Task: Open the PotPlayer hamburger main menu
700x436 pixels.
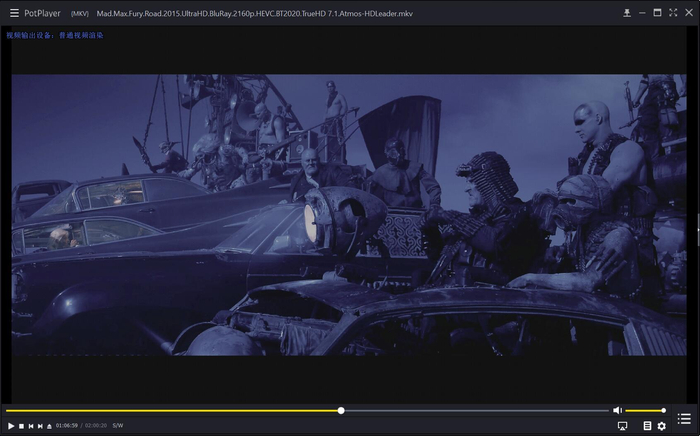Action: [x=14, y=13]
